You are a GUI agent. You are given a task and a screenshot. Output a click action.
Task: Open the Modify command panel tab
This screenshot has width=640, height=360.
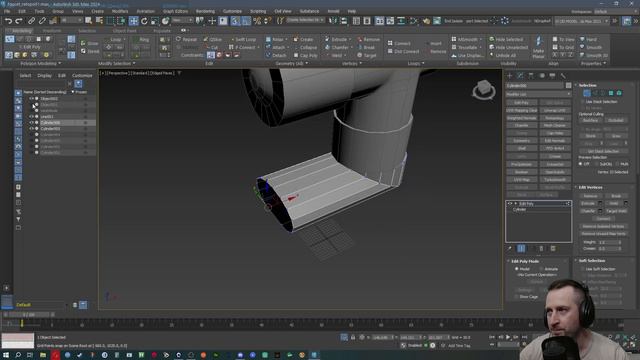(x=520, y=76)
